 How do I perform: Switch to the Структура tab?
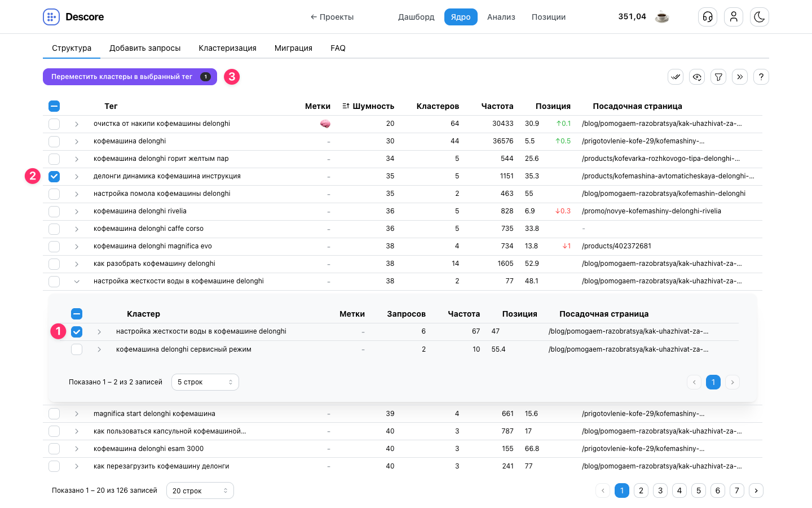click(x=72, y=48)
